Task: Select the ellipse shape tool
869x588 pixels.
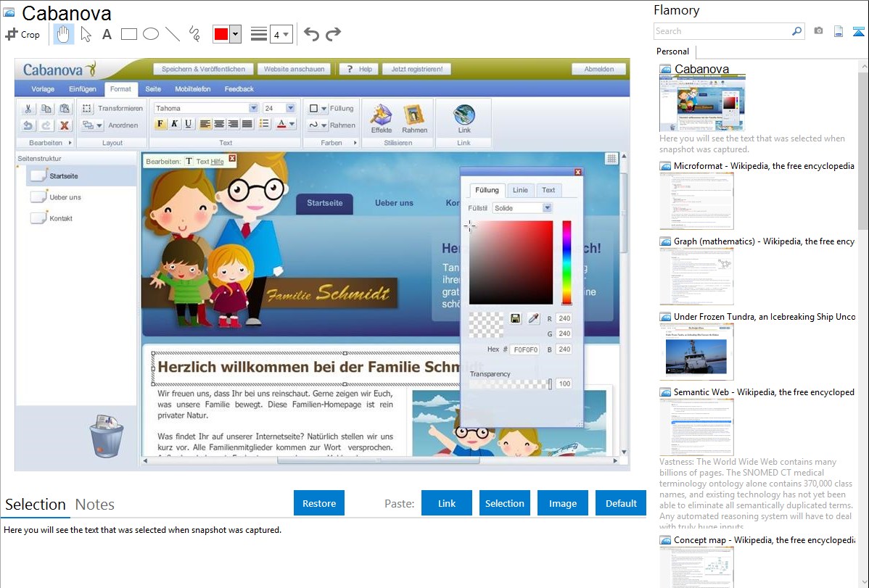Action: coord(150,34)
